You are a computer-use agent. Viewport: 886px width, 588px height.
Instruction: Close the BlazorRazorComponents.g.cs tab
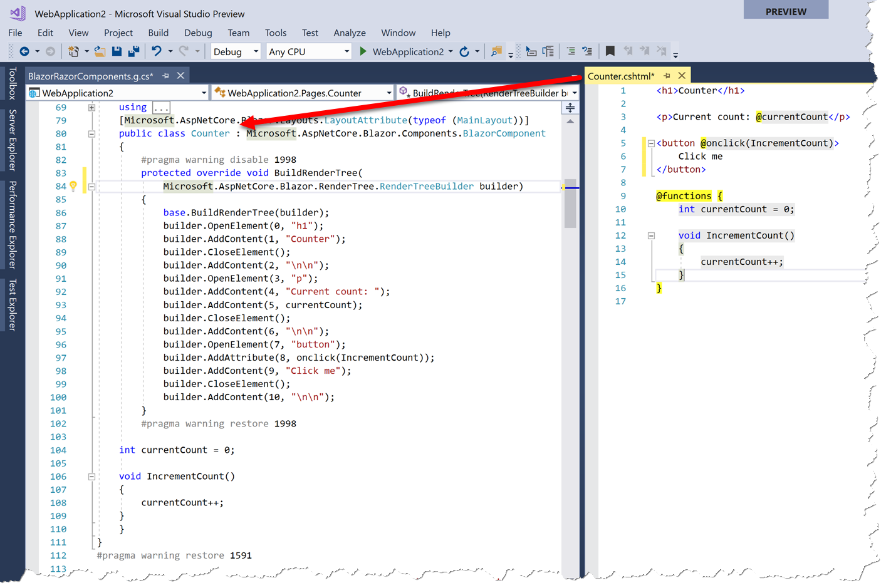point(180,76)
